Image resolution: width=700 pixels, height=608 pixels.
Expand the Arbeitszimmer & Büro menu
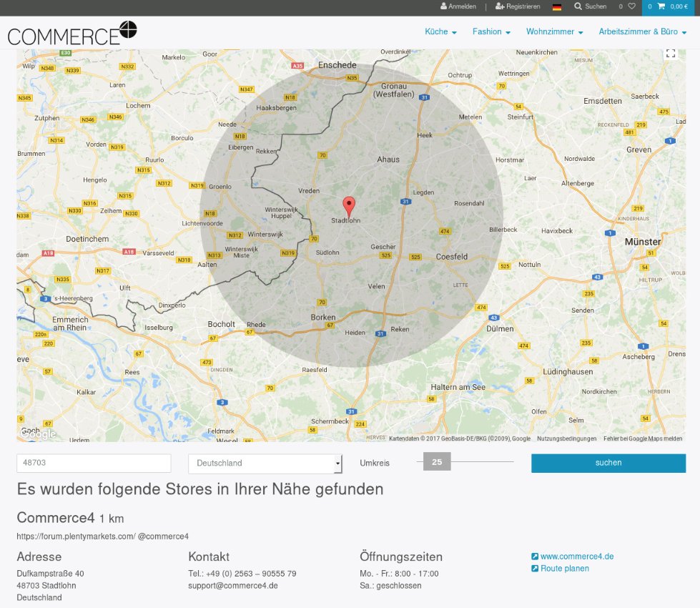click(x=642, y=31)
